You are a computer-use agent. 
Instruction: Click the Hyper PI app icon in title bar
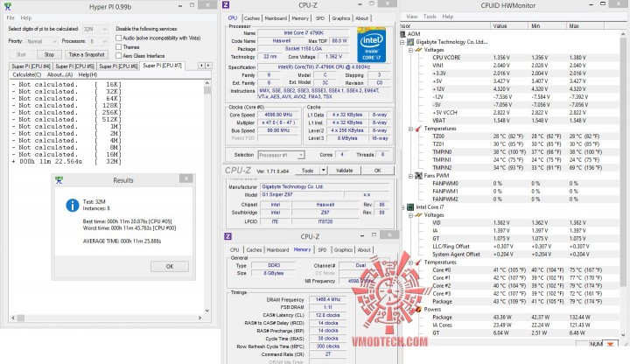7,6
